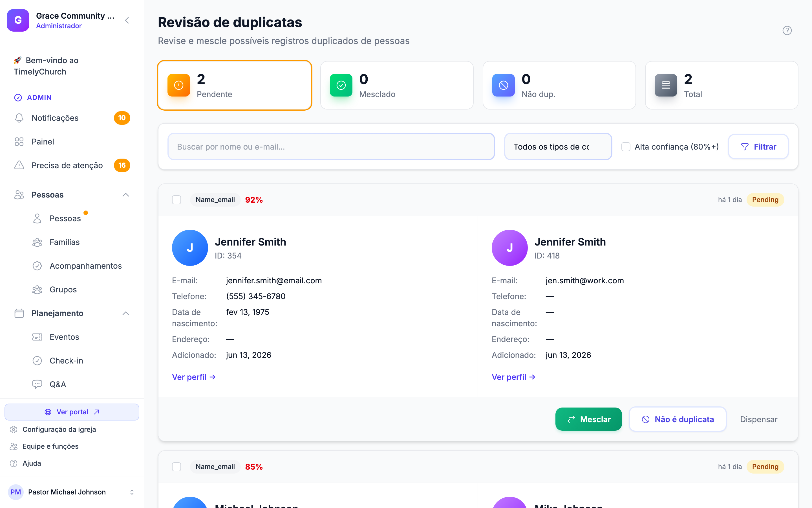Click email jen.smith@work.com
812x508 pixels.
[x=585, y=281]
